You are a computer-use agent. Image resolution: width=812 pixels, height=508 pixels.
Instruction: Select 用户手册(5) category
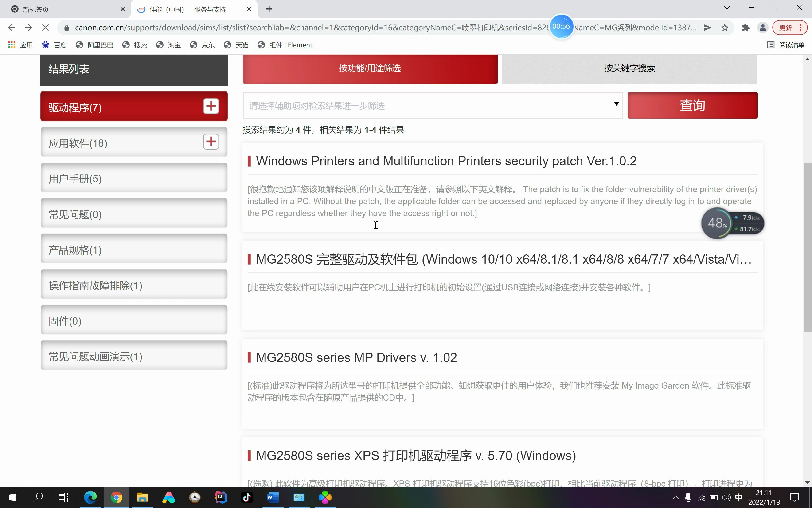click(134, 178)
